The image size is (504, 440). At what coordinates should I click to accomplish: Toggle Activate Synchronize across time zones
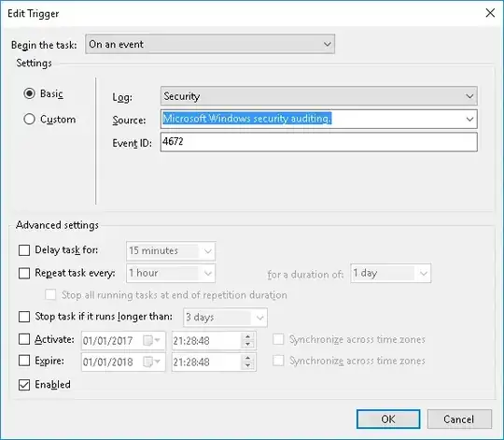pyautogui.click(x=278, y=339)
